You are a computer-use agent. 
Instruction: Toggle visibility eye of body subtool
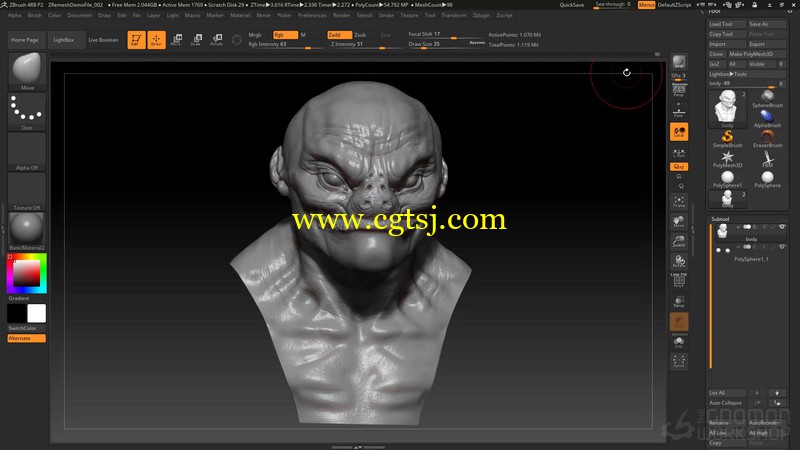782,227
